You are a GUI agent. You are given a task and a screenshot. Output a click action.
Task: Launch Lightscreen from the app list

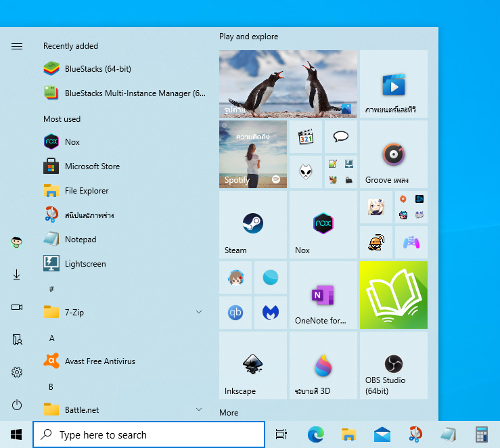124,264
